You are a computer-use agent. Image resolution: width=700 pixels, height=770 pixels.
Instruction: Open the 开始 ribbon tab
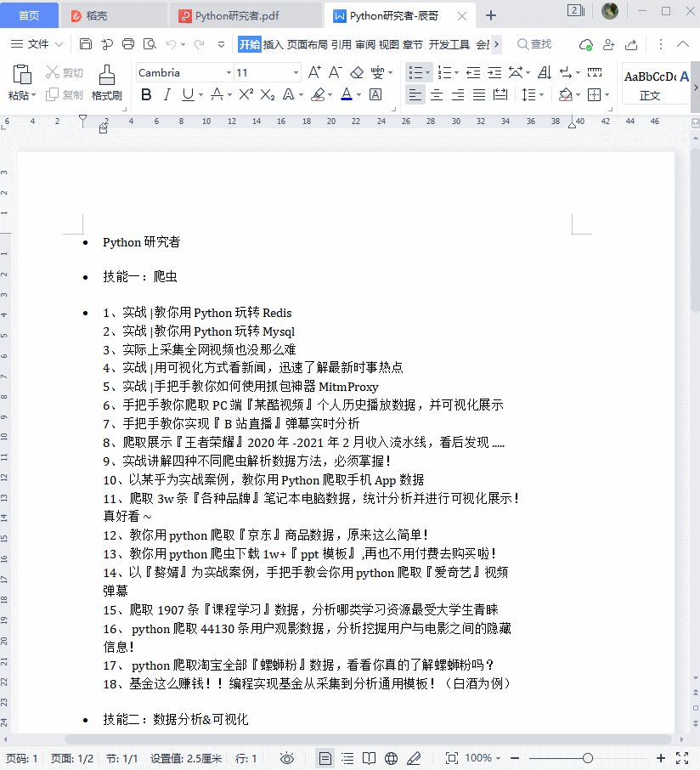[250, 44]
